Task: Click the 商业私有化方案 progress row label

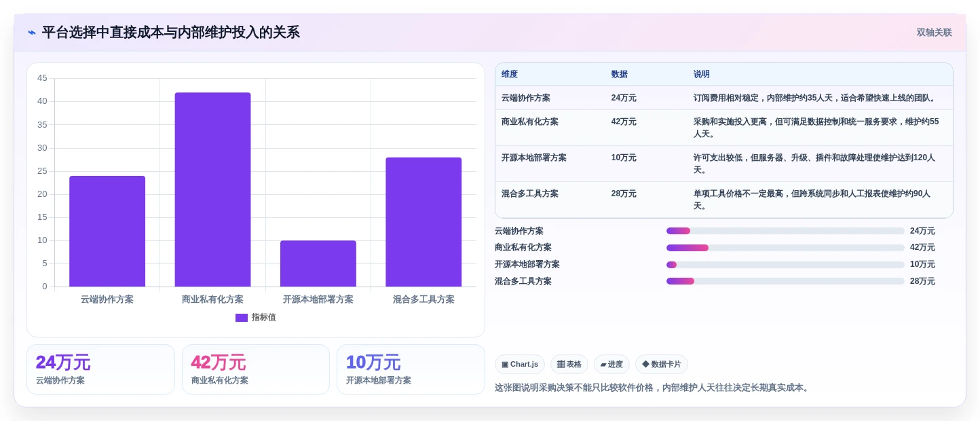Action: pyautogui.click(x=523, y=247)
